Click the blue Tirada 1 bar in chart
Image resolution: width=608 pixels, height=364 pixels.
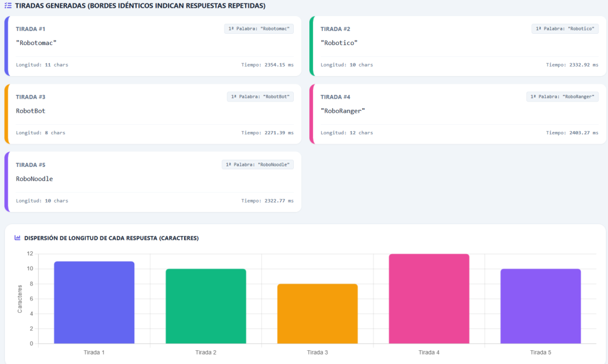(x=94, y=302)
